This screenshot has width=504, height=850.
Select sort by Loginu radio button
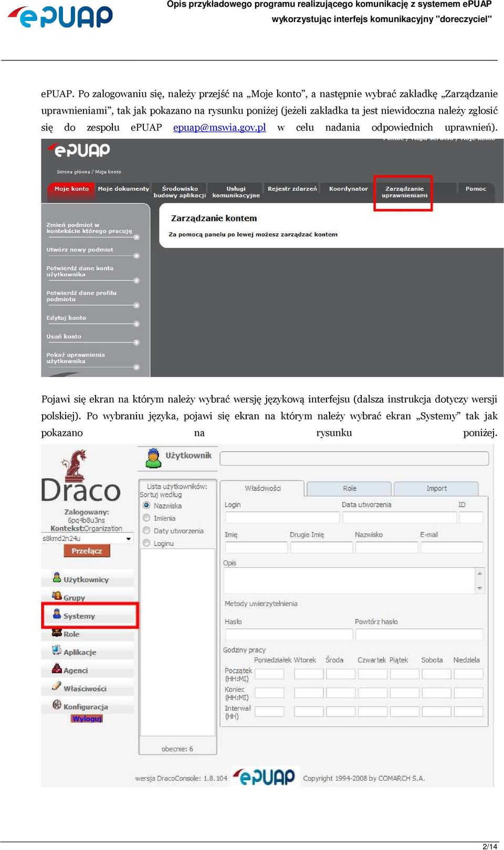pos(146,543)
